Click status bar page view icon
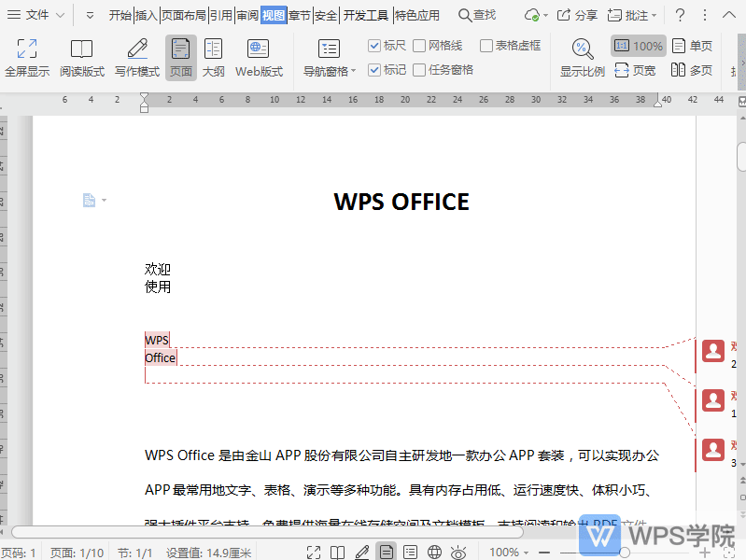The image size is (746, 560). [x=386, y=552]
